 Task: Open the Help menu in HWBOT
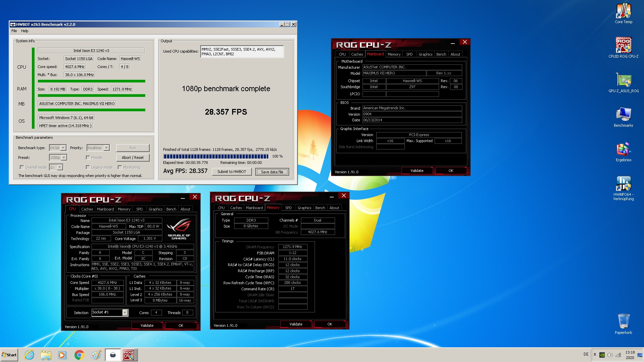tap(25, 31)
